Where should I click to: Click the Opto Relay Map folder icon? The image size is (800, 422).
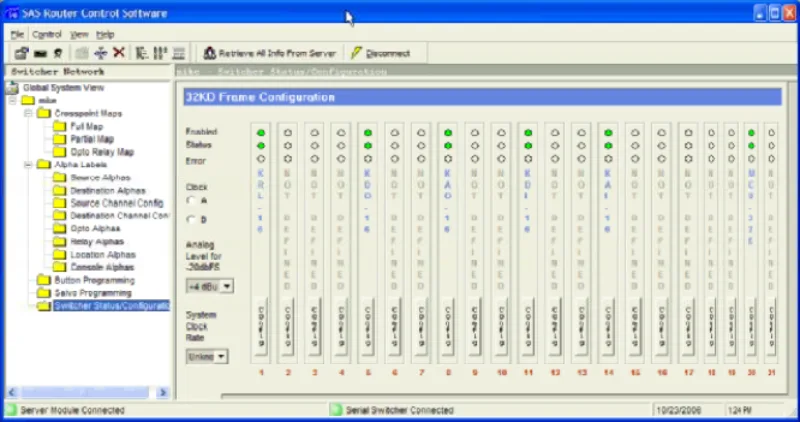[60, 152]
